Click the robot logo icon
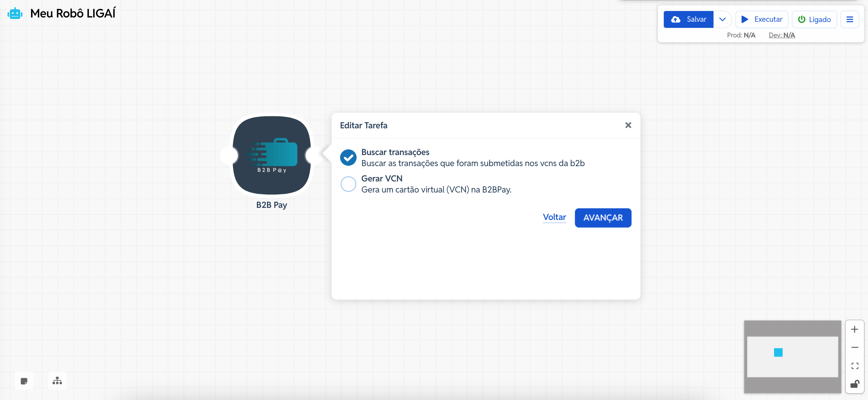The image size is (868, 400). point(15,14)
